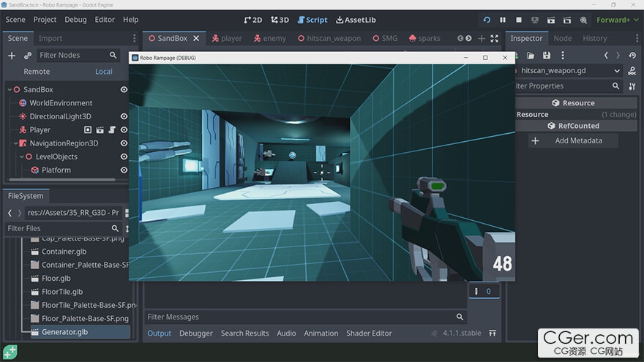Select Generator.glb in FileSystem

click(x=80, y=332)
